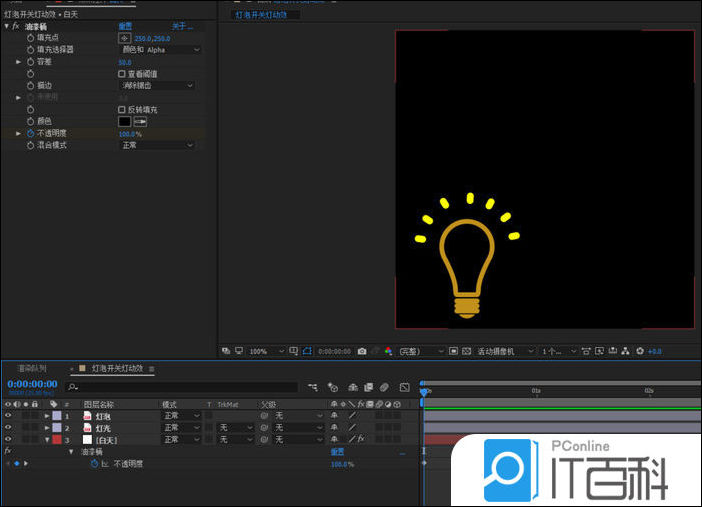Select the 灯泡开关灯动效 timeline tab

click(117, 368)
